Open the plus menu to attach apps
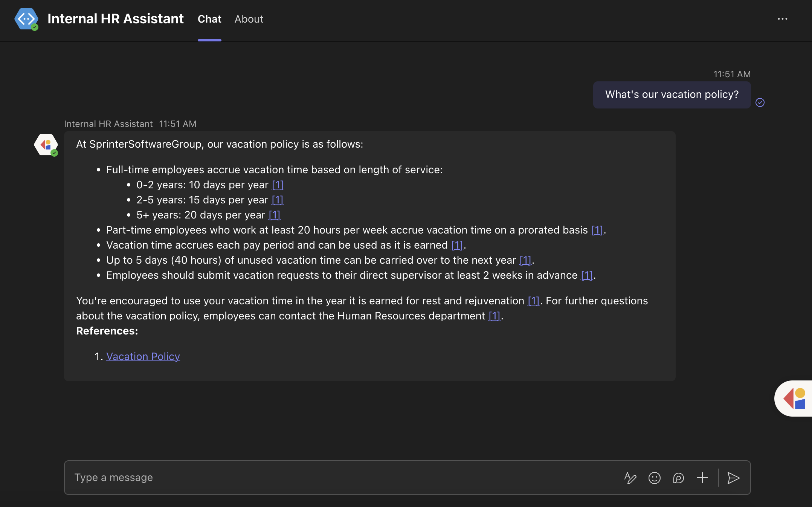 coord(702,478)
